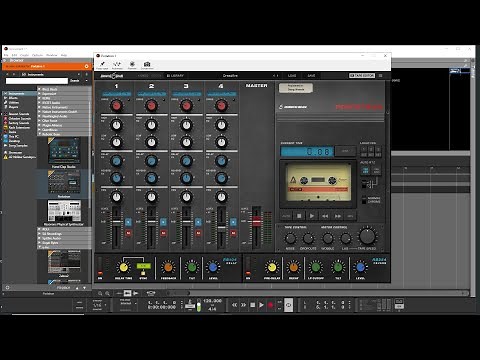Toggle Solo on channel 1

coord(128,222)
